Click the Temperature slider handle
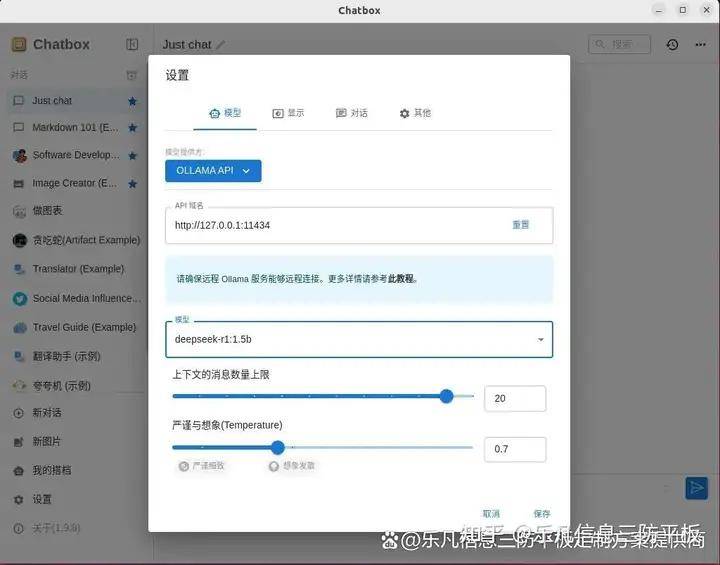720x565 pixels. tap(277, 447)
